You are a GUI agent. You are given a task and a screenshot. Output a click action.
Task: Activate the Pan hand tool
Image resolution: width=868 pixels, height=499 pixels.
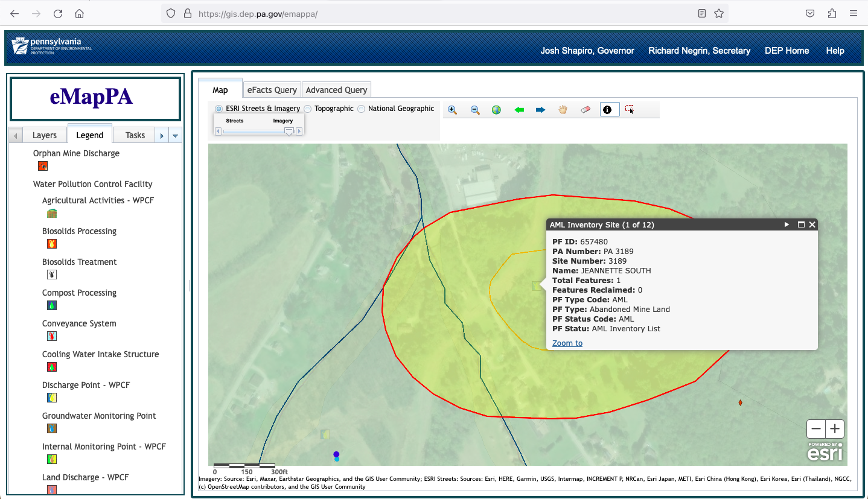tap(563, 110)
